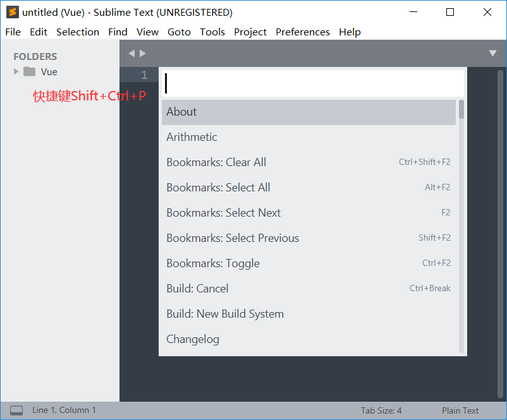Select the Changelog command in palette

click(193, 339)
